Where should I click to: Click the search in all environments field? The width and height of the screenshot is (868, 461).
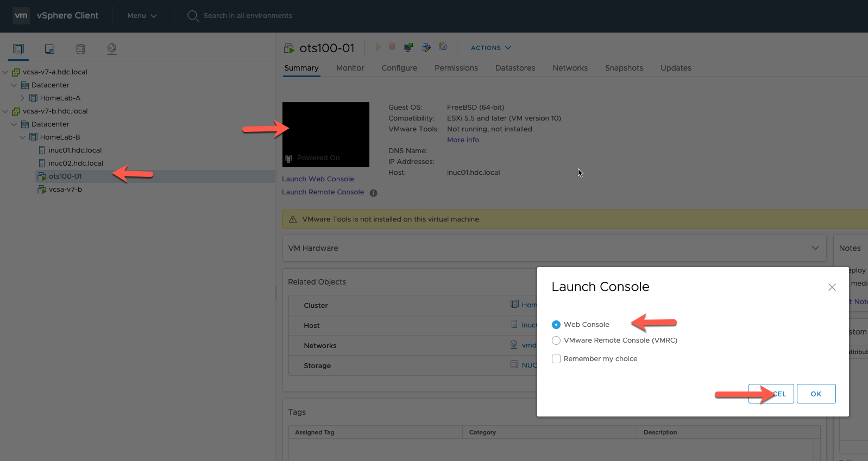coord(248,16)
